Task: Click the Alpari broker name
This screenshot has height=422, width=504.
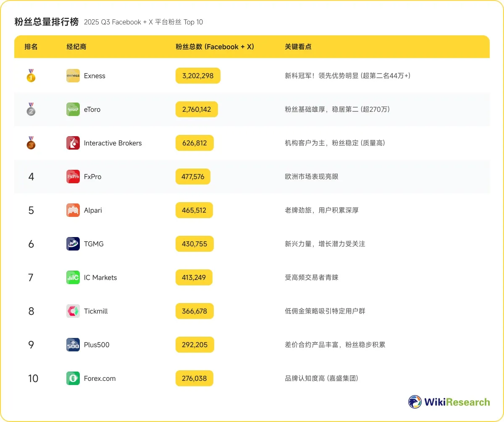Action: 93,210
